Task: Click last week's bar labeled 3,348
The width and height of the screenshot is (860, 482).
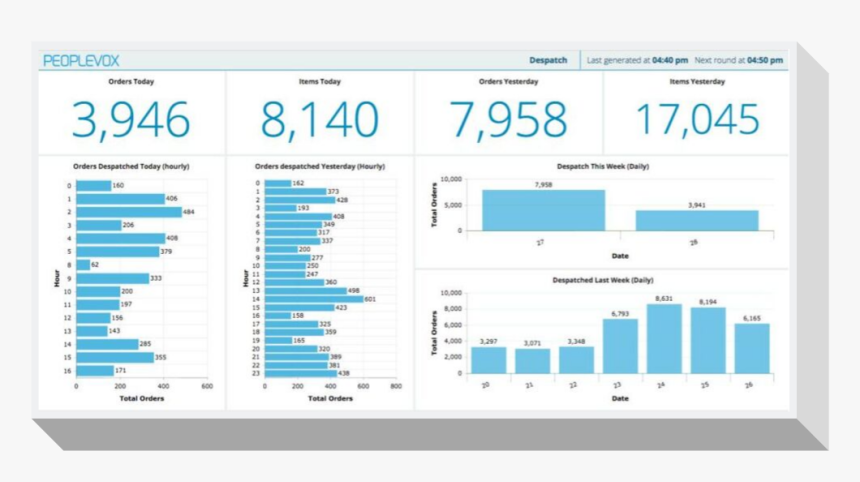Action: pyautogui.click(x=576, y=360)
